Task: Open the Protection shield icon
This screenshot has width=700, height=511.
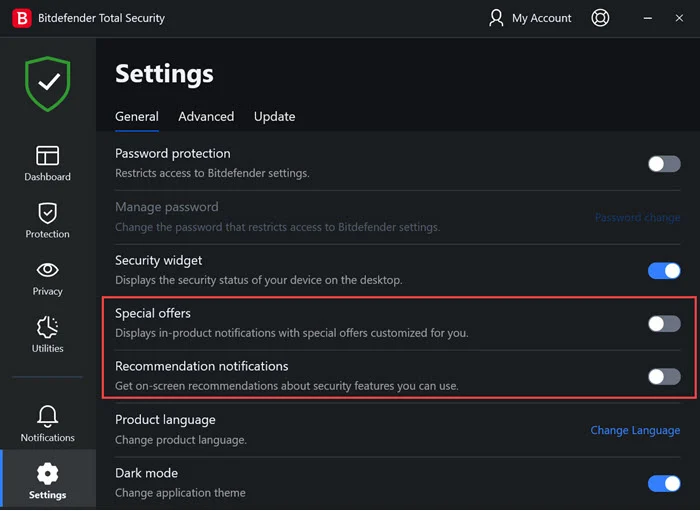Action: (x=47, y=212)
